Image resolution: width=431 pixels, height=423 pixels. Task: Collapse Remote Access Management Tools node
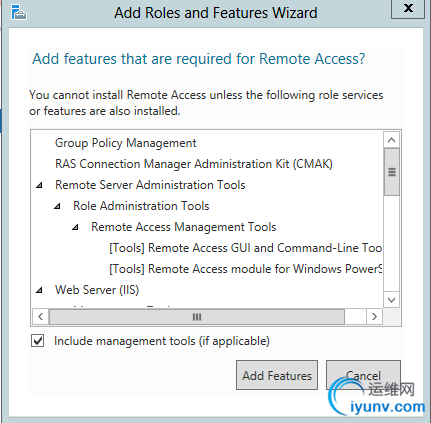point(75,227)
